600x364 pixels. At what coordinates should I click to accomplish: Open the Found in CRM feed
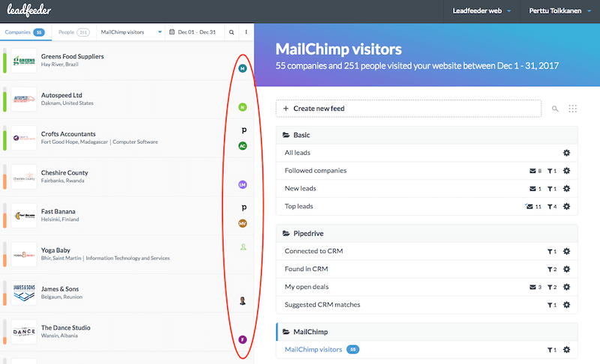[x=306, y=269]
